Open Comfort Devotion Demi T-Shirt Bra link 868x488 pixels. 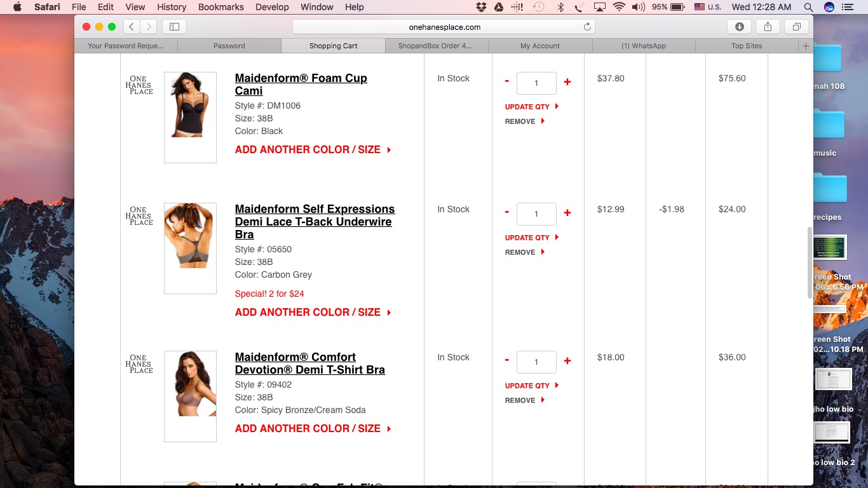310,363
